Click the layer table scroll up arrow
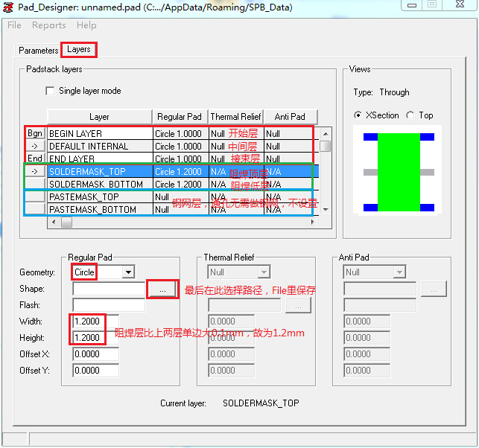The image size is (479, 448). pyautogui.click(x=326, y=134)
